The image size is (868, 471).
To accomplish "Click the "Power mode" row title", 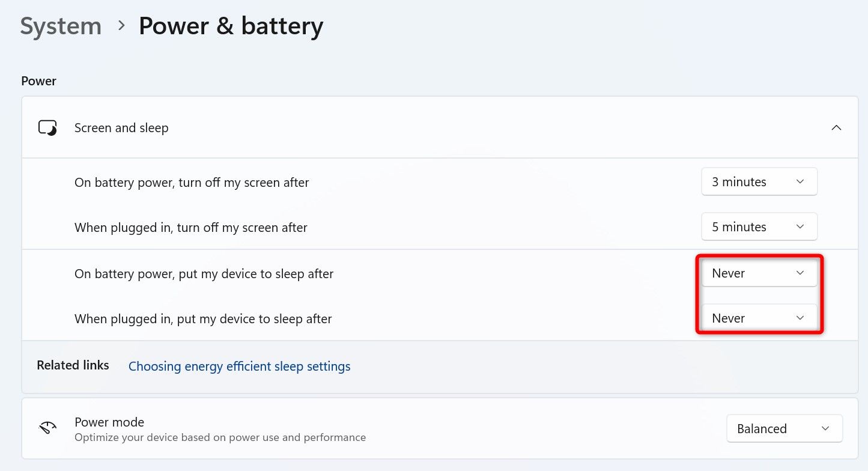I will pos(109,422).
